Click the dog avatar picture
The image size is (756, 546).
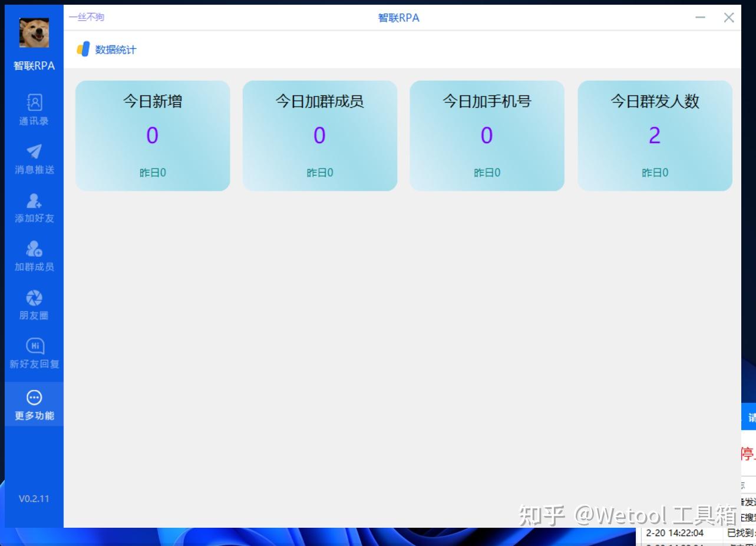click(x=33, y=34)
